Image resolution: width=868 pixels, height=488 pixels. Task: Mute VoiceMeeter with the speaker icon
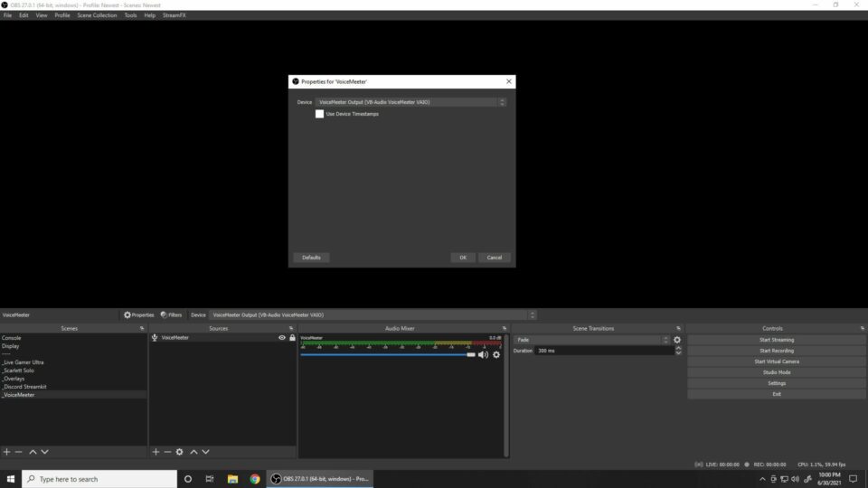483,354
